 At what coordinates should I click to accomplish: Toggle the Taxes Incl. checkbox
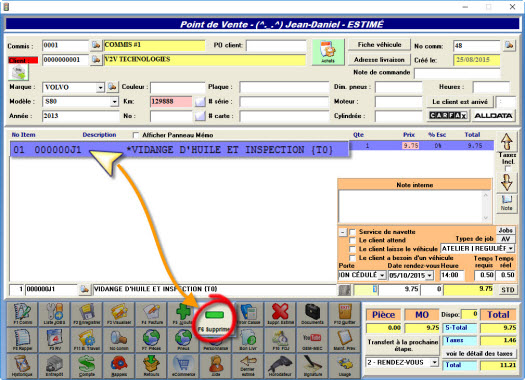tap(508, 168)
